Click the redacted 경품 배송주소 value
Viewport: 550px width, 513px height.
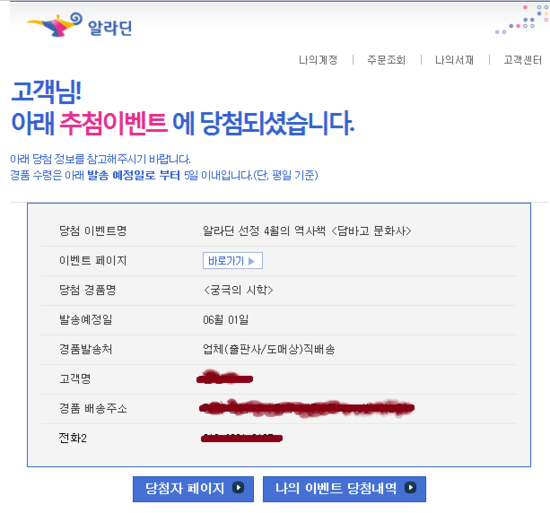pos(307,408)
